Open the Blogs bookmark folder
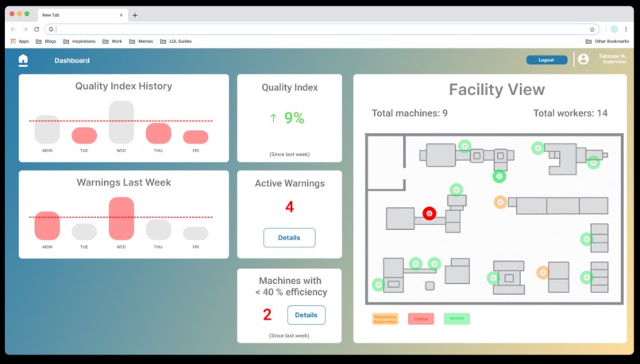 tap(46, 41)
